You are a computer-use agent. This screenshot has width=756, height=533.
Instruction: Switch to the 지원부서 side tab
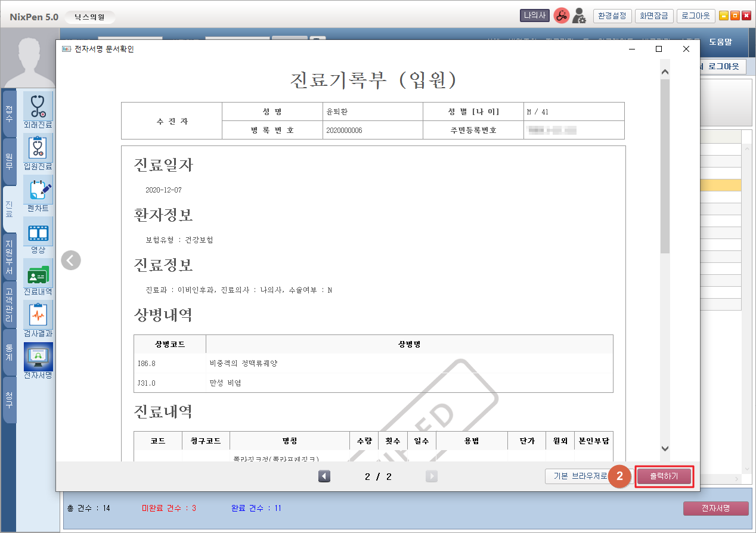pyautogui.click(x=9, y=256)
